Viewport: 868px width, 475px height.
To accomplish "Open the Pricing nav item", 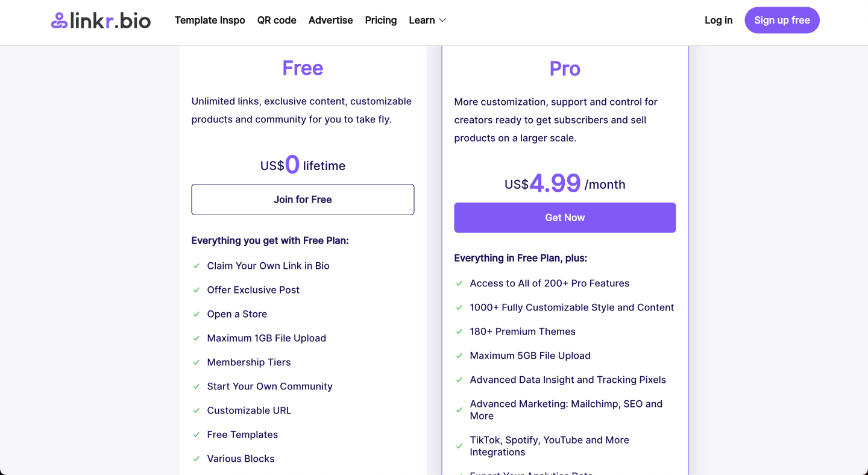I will coord(381,20).
